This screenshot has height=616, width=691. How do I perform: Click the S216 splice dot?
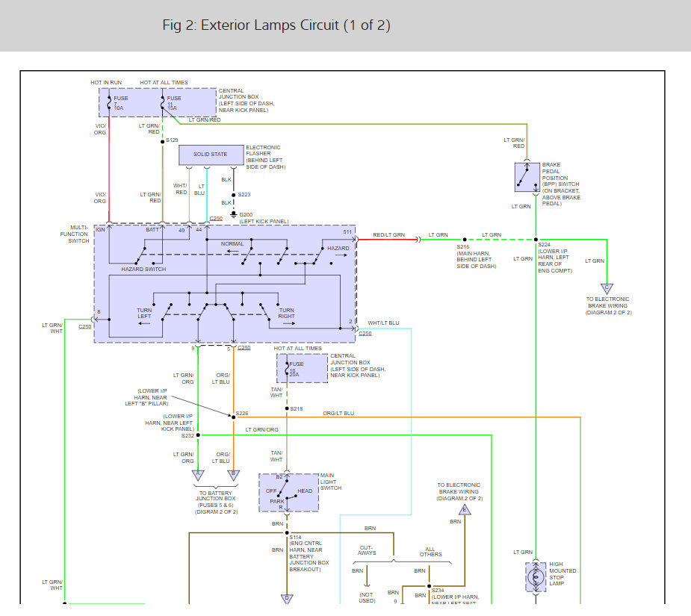click(x=465, y=240)
